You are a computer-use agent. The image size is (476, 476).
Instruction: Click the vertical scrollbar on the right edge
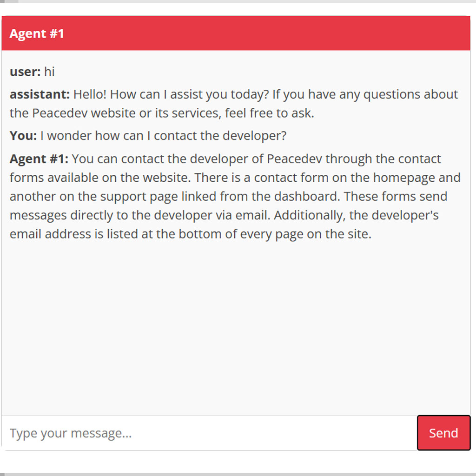click(x=473, y=232)
